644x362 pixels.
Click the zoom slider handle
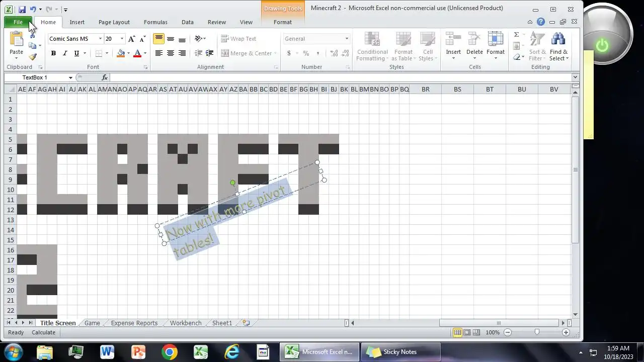coord(537,332)
